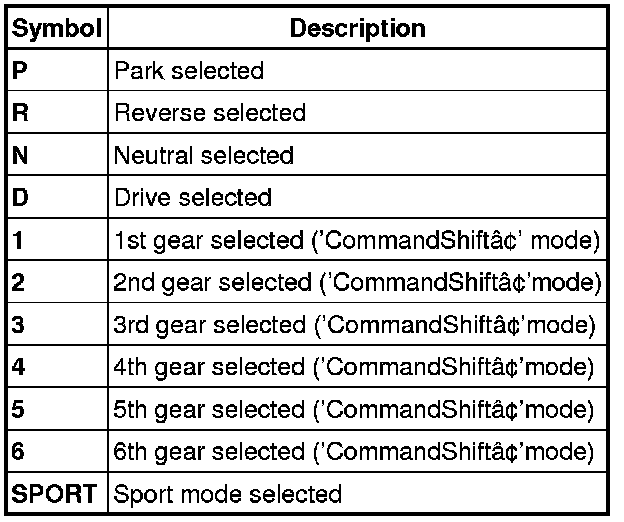
Task: Click the 'Park selected' description text
Action: pos(189,71)
